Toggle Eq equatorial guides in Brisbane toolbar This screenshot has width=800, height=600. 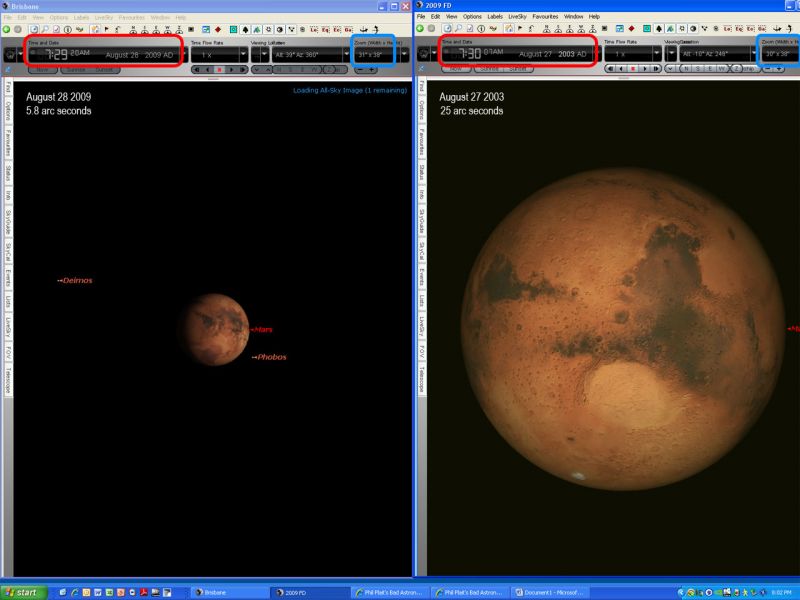(x=326, y=30)
